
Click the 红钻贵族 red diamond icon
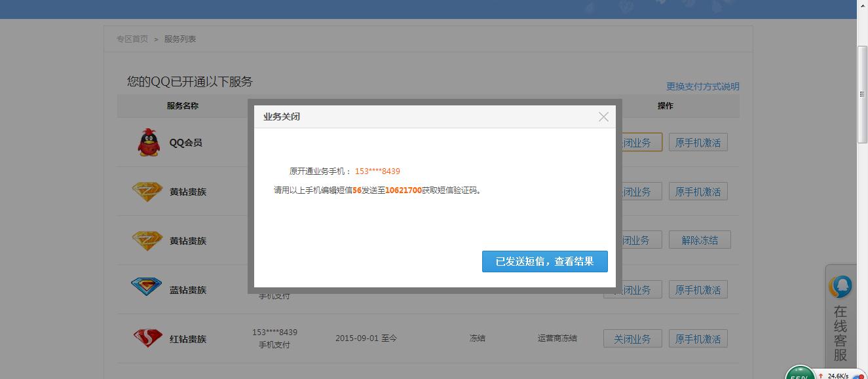[147, 338]
